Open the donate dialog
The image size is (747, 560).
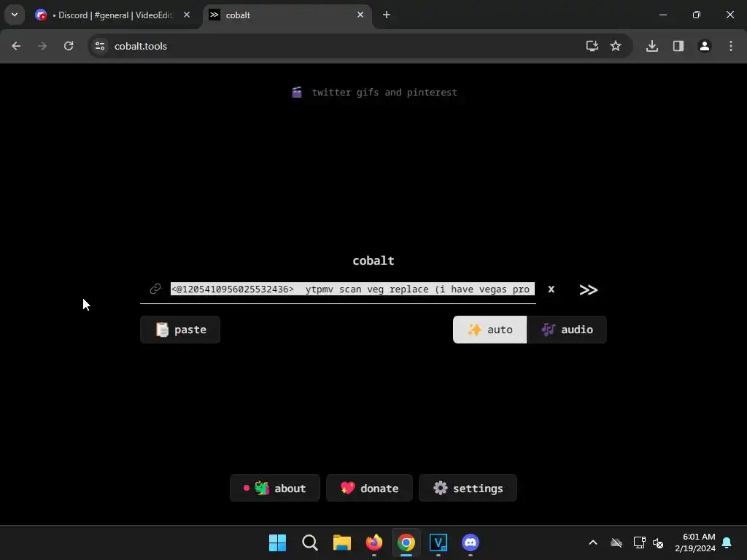tap(369, 488)
